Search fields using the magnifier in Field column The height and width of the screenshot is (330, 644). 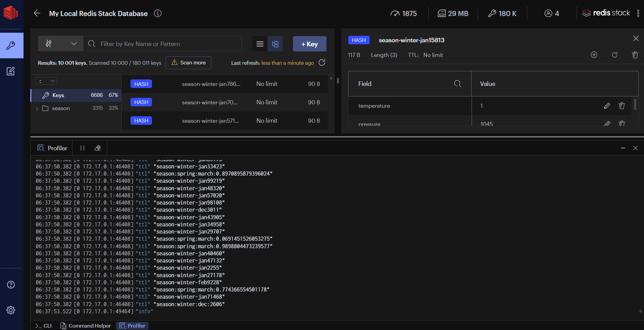[457, 84]
